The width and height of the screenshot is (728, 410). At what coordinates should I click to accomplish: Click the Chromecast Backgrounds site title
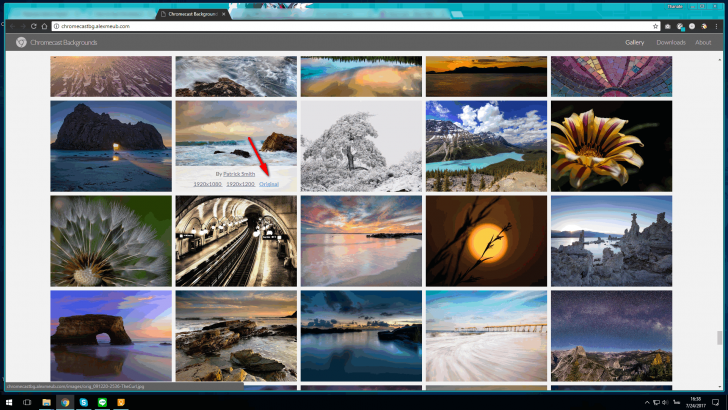[x=64, y=42]
